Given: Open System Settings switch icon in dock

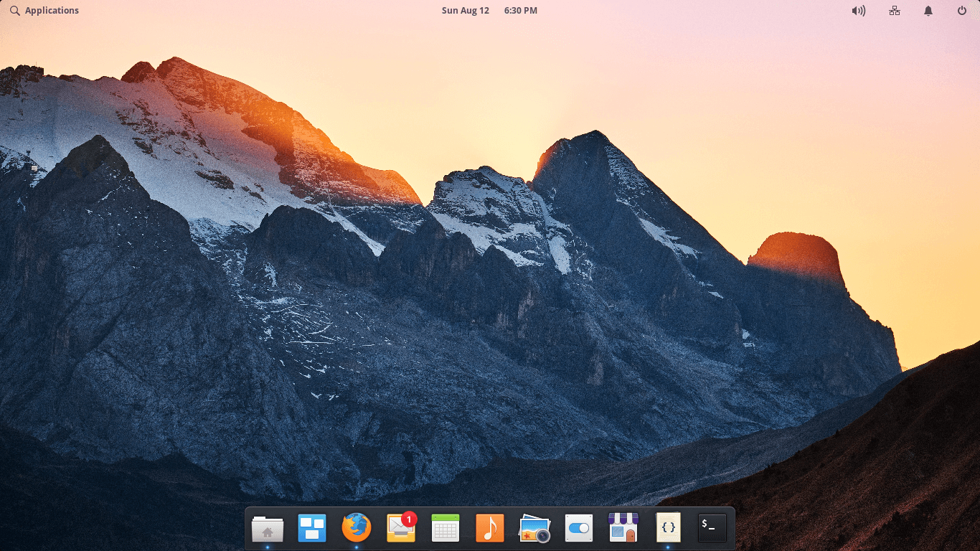Looking at the screenshot, I should click(x=579, y=528).
